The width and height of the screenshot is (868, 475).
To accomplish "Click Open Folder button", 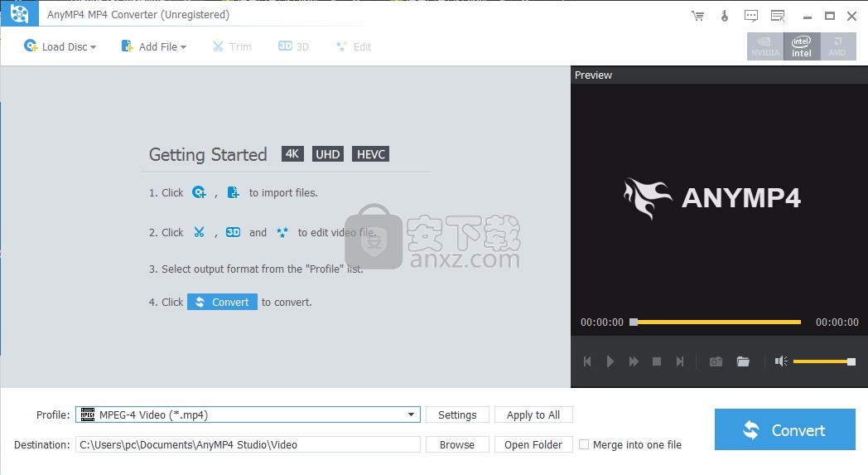I will pos(533,444).
